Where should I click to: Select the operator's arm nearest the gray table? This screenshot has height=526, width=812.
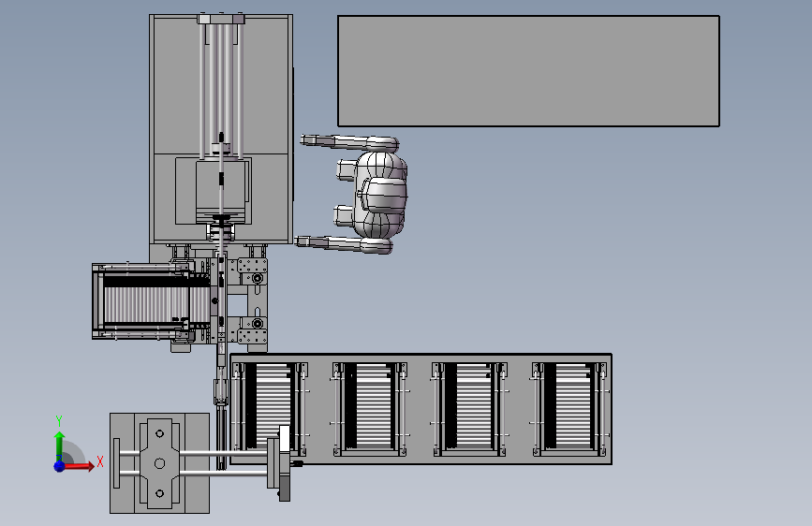(348, 141)
